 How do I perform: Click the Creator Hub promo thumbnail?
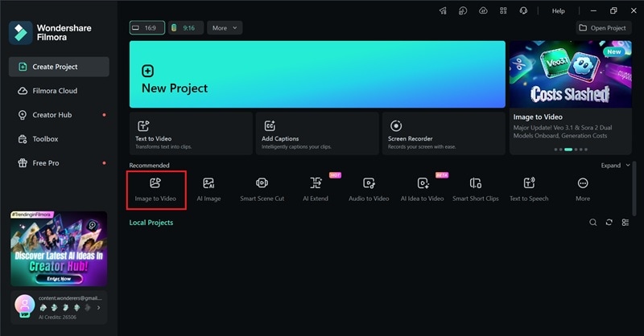click(x=59, y=248)
